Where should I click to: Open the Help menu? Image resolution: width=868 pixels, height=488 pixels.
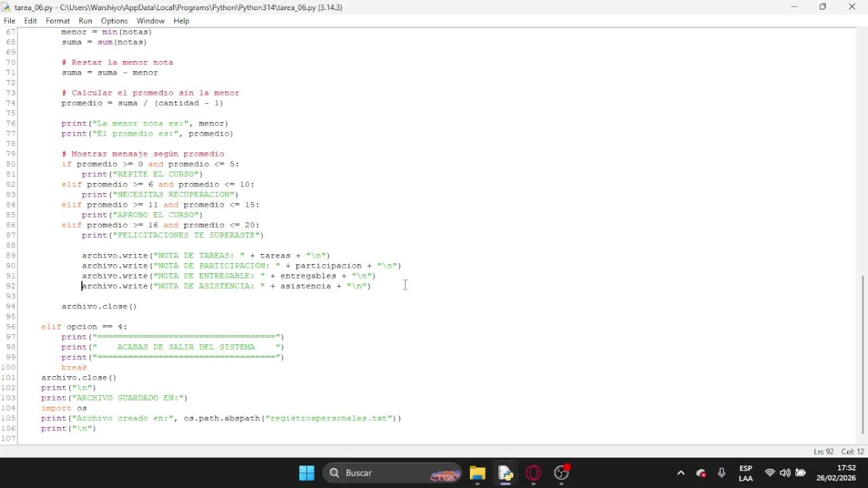[181, 21]
